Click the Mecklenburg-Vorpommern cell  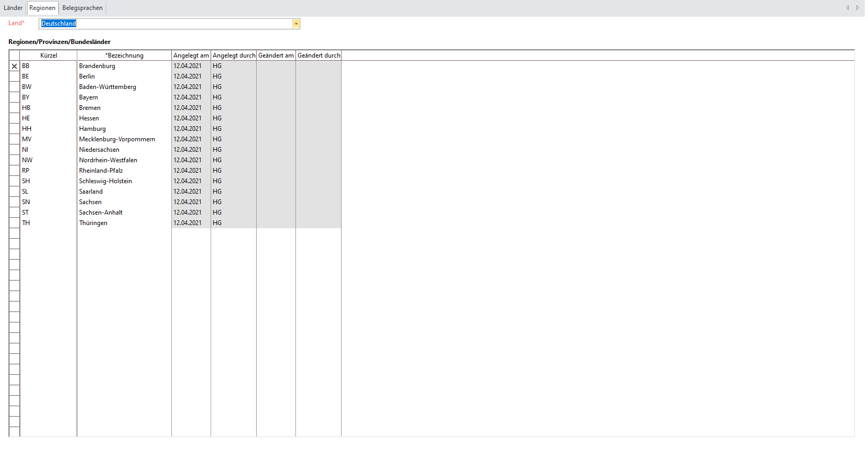tap(124, 139)
